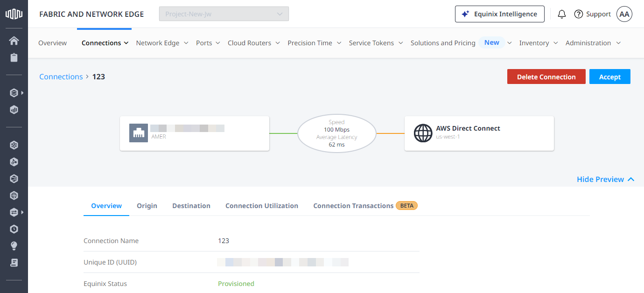
Task: Open the clock hexagon sidebar icon
Action: click(x=14, y=229)
